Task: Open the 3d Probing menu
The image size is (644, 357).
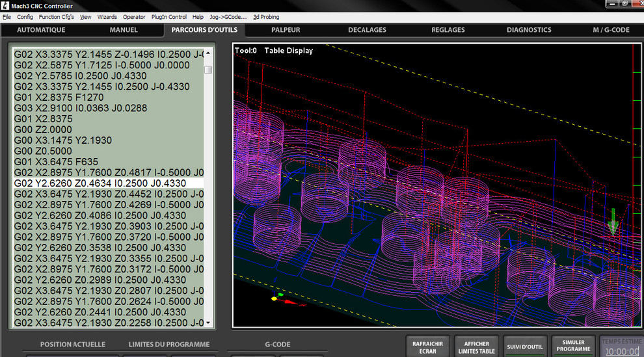Action: pyautogui.click(x=267, y=17)
